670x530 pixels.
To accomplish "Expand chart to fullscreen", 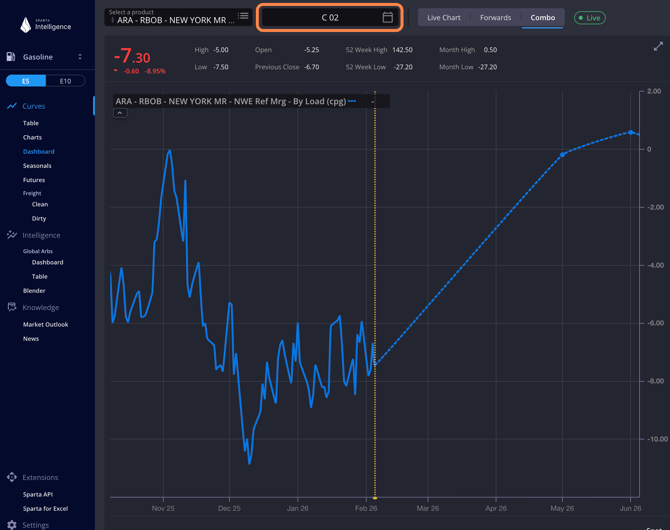I will coord(658,47).
